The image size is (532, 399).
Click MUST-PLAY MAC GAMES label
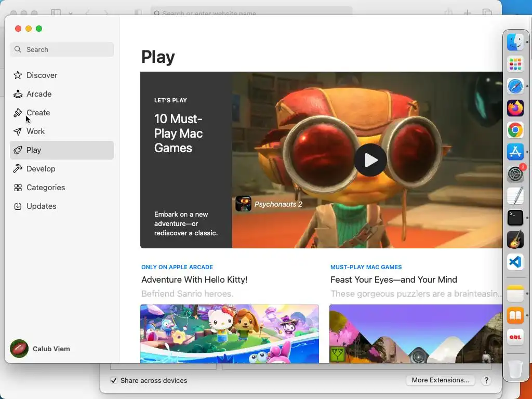366,267
